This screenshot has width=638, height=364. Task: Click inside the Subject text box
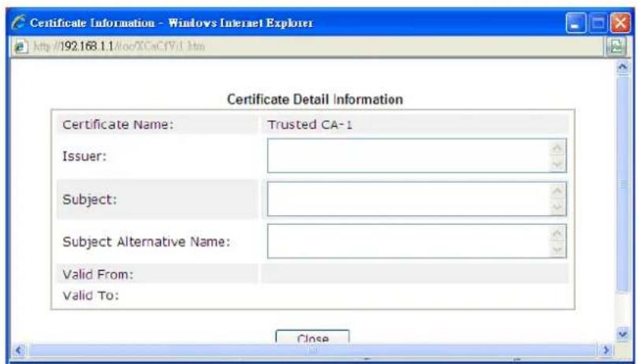pos(409,199)
